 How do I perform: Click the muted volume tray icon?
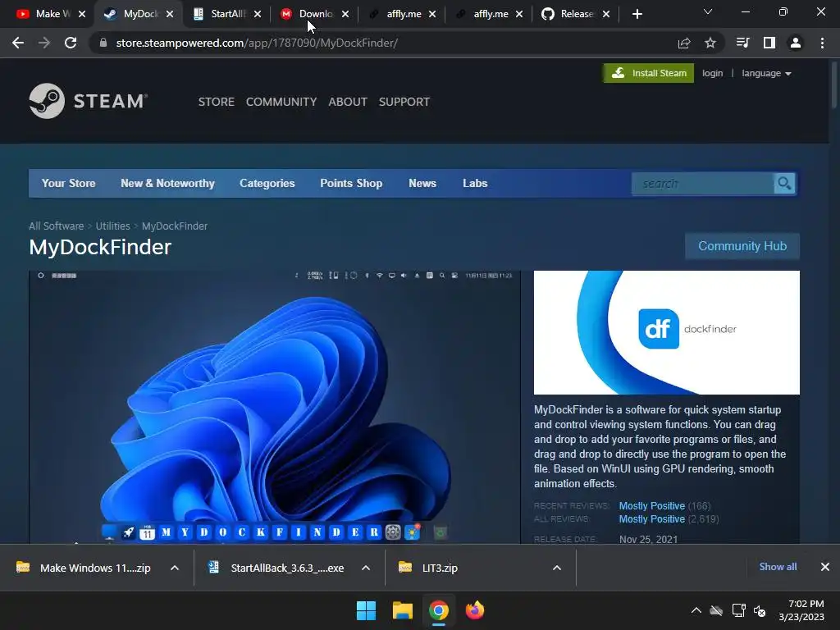tap(760, 610)
